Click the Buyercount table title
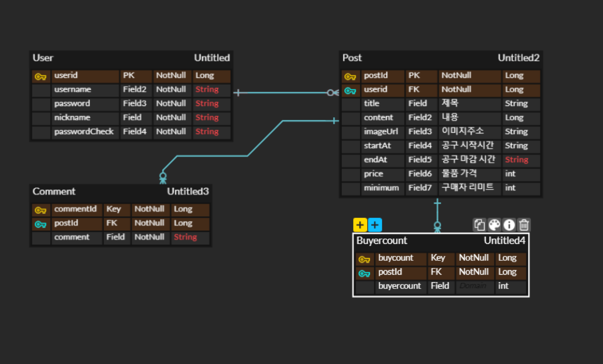The width and height of the screenshot is (603, 364). [x=381, y=241]
